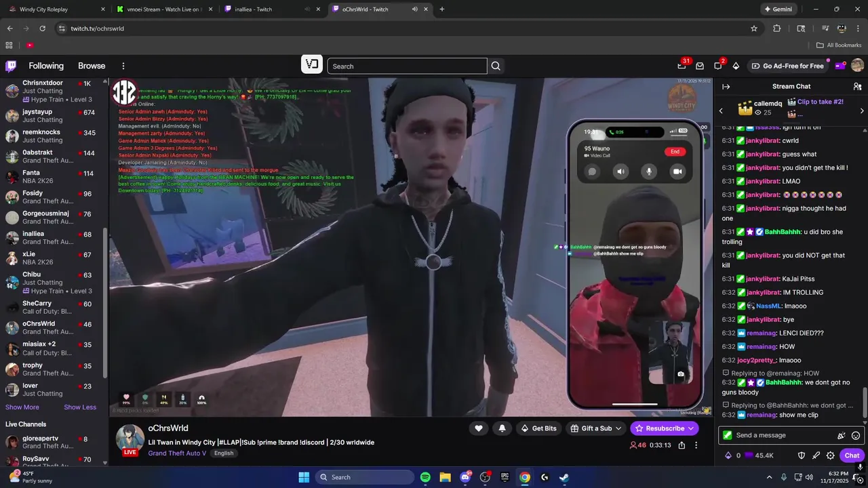The image size is (868, 488).
Task: Open the shield mode icon below chat
Action: point(801,455)
